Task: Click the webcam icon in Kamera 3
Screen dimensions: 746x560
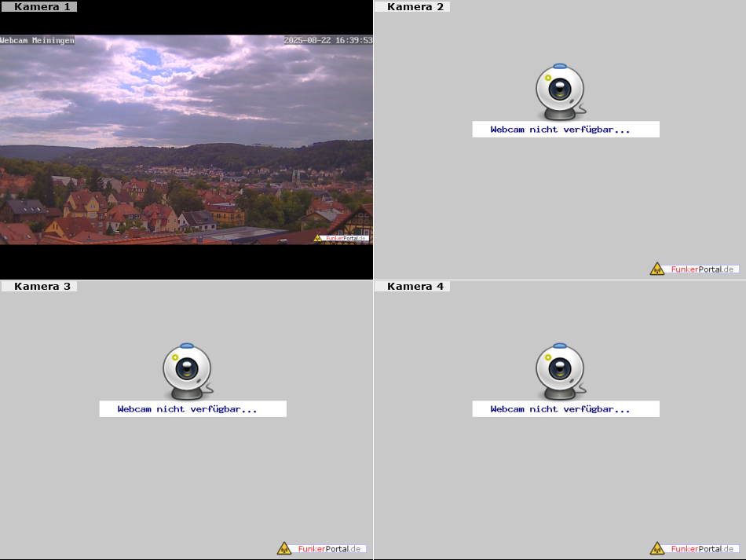Action: point(188,372)
